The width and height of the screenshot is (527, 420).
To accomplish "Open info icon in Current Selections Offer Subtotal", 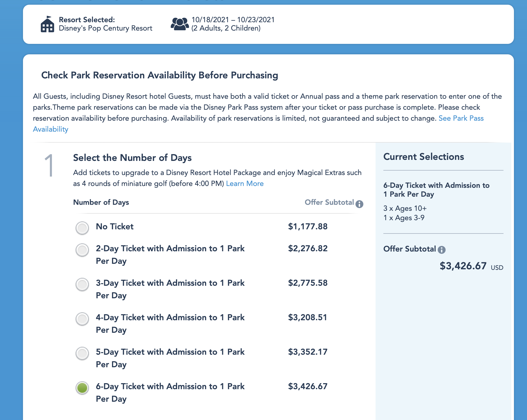I will pyautogui.click(x=442, y=250).
